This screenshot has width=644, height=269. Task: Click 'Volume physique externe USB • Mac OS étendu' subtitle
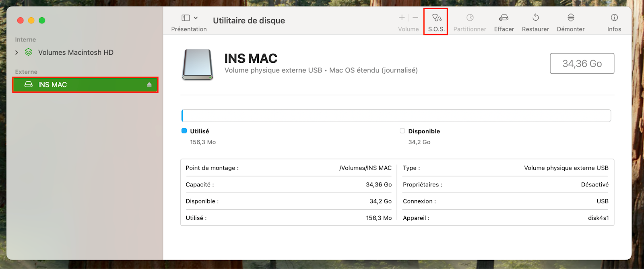321,70
